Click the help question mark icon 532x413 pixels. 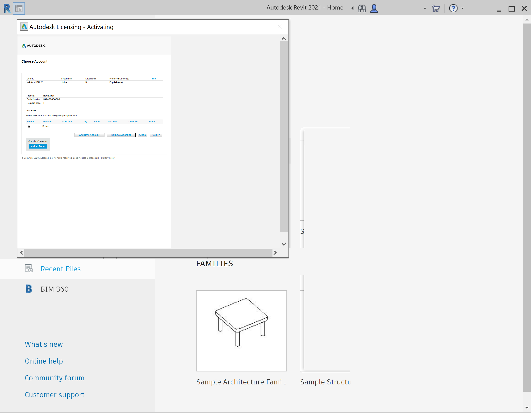click(453, 9)
